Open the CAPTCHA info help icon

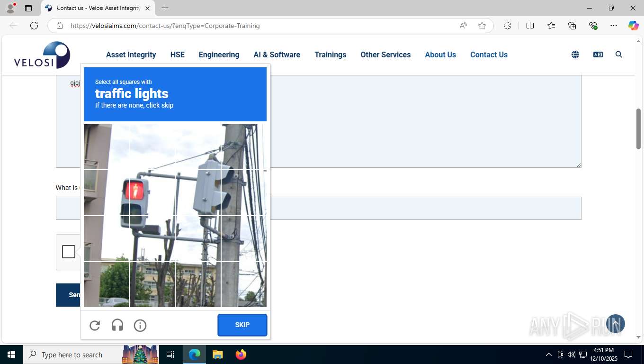140,325
